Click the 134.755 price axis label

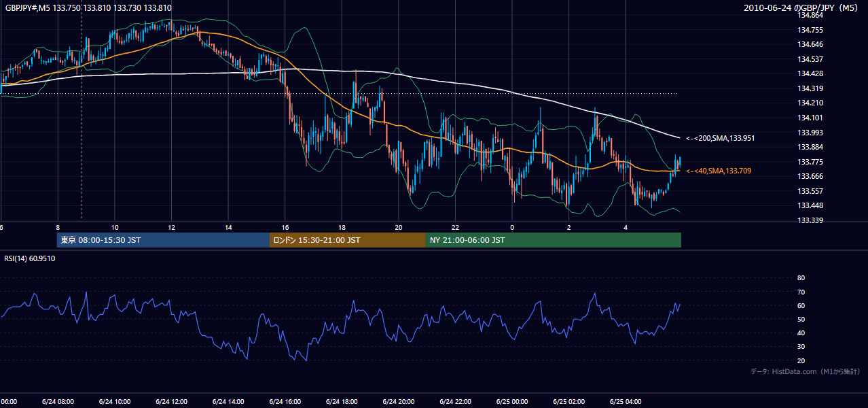(811, 30)
